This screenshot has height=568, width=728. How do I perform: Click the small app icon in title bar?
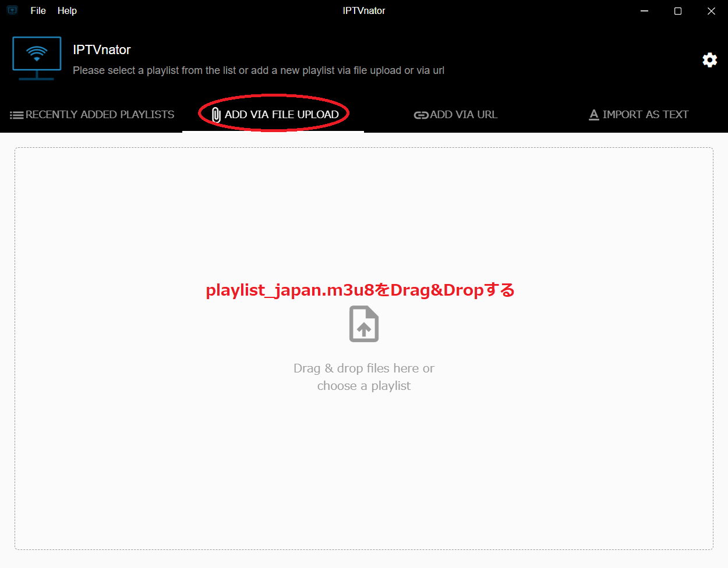click(x=12, y=10)
